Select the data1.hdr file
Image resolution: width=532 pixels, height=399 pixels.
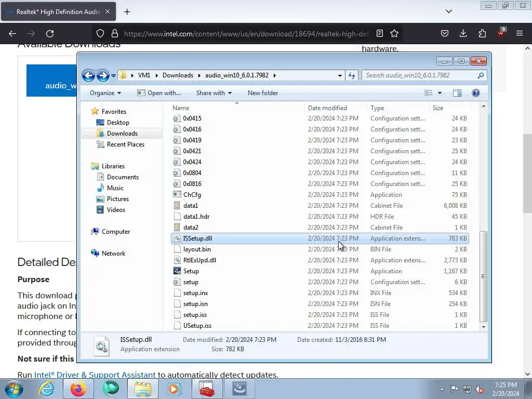pyautogui.click(x=320, y=217)
